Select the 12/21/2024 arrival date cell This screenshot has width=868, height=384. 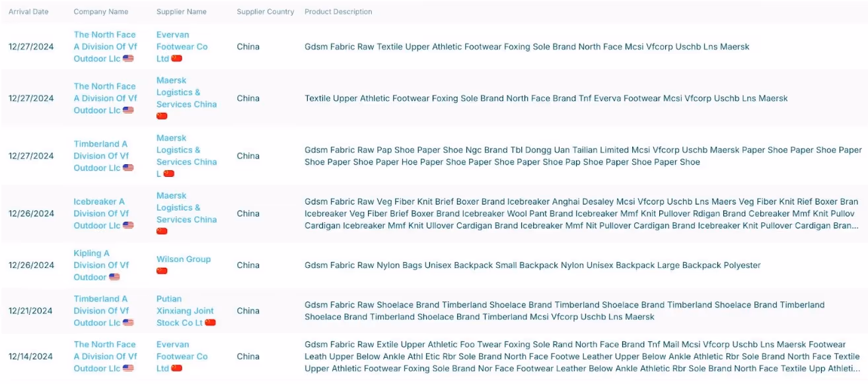(x=31, y=311)
